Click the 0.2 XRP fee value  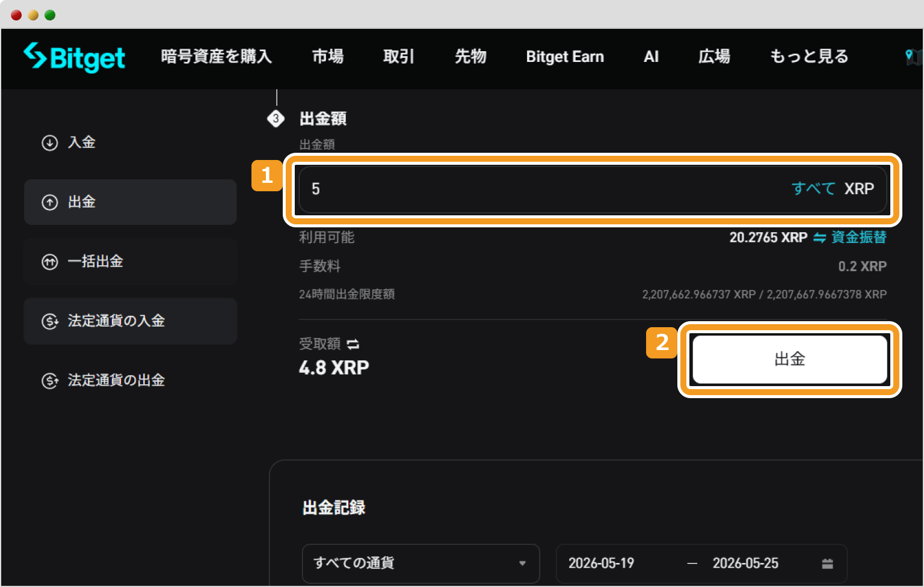pos(863,266)
